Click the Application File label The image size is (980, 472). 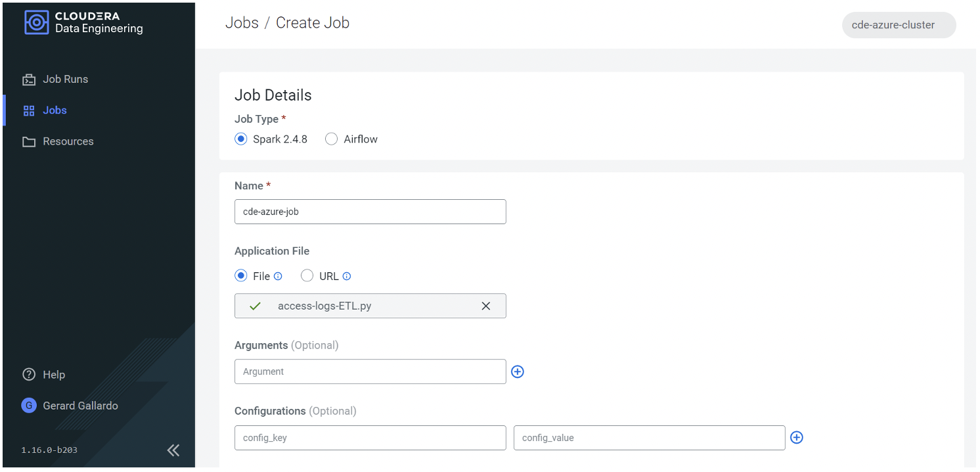click(272, 251)
